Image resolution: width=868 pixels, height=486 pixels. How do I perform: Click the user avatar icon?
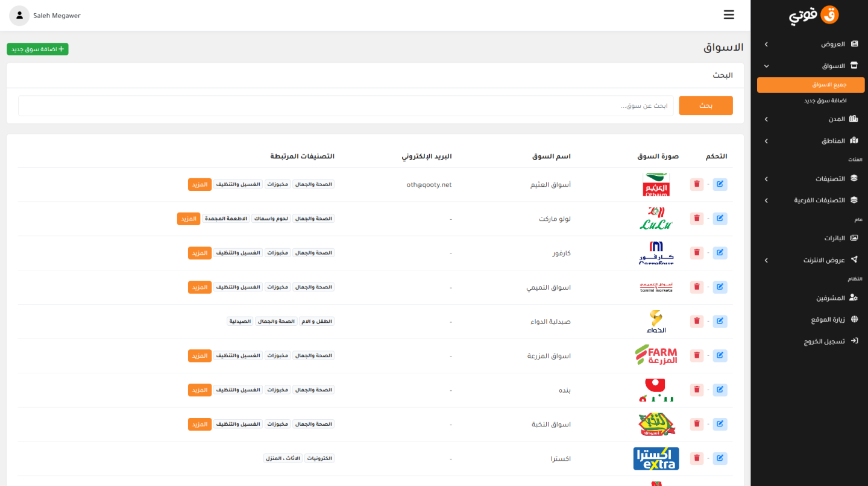pos(19,16)
